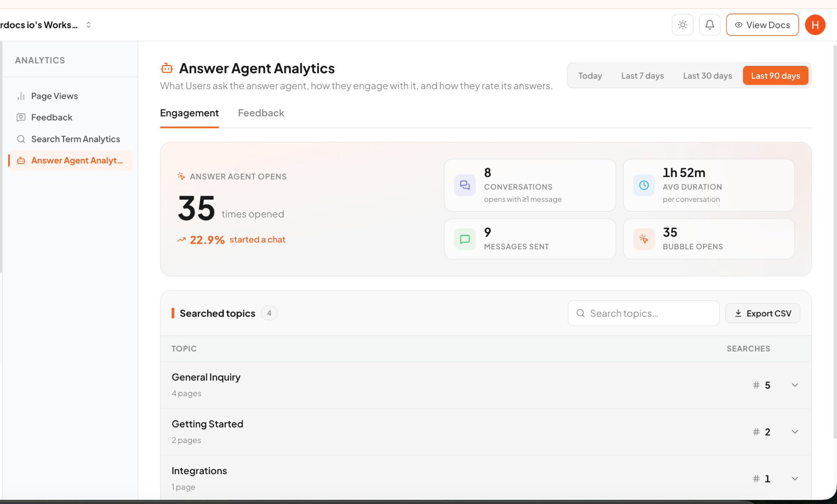Open Page Views in the sidebar
This screenshot has height=504, width=837.
pos(70,96)
